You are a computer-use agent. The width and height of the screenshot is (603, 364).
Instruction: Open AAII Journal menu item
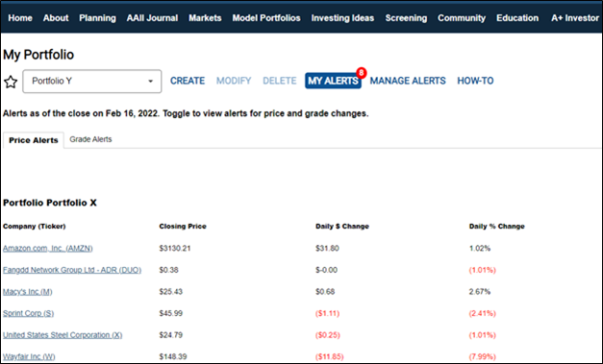(x=152, y=18)
